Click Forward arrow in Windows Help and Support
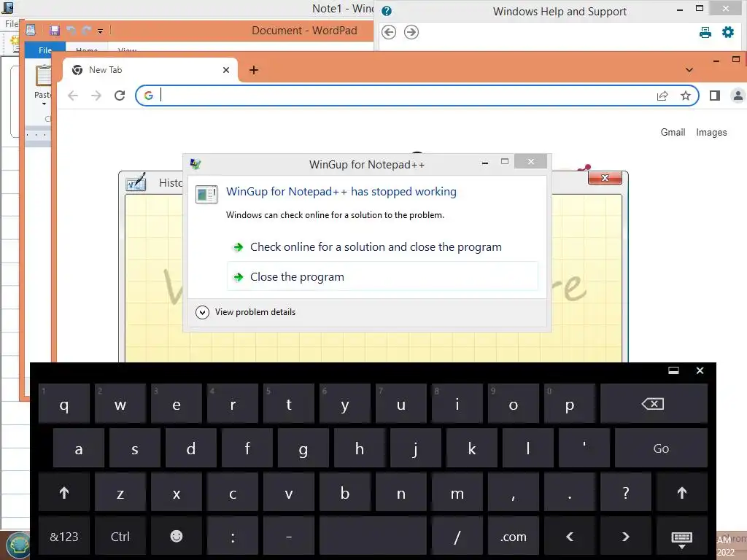Viewport: 747px width, 560px height. coord(411,32)
